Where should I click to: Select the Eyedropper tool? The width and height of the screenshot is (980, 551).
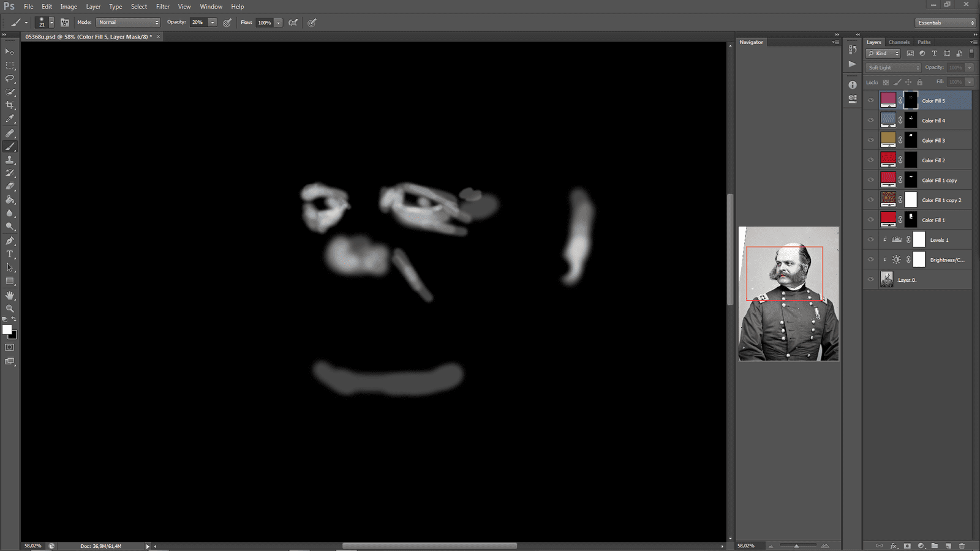tap(10, 119)
